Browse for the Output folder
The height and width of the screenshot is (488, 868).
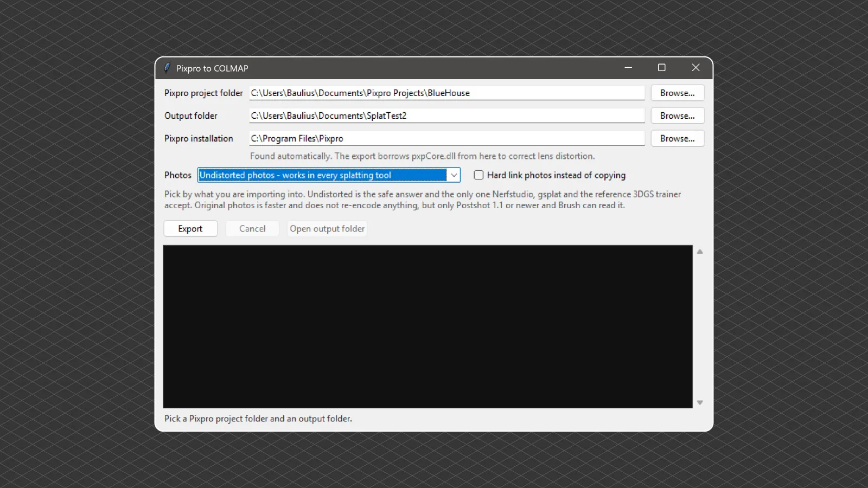pos(678,115)
